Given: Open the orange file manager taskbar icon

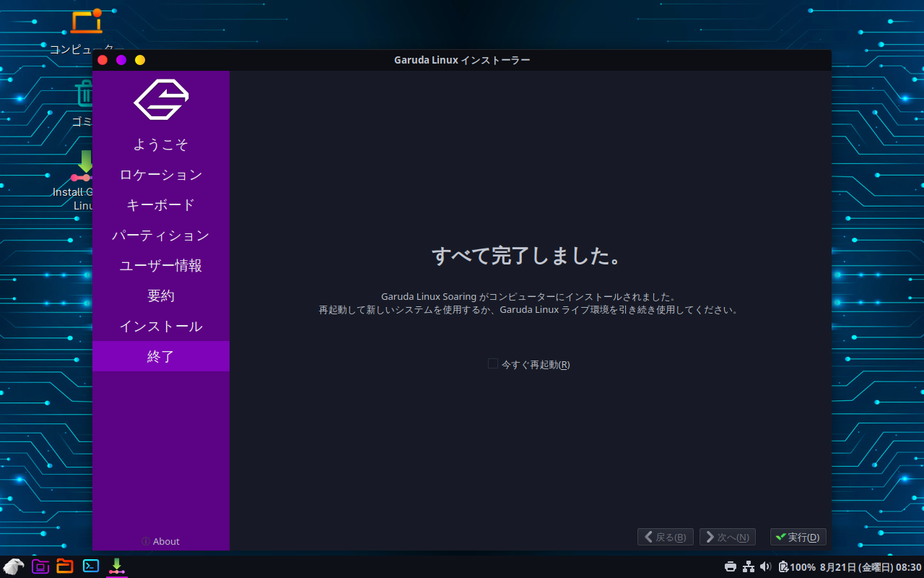Looking at the screenshot, I should (x=65, y=566).
